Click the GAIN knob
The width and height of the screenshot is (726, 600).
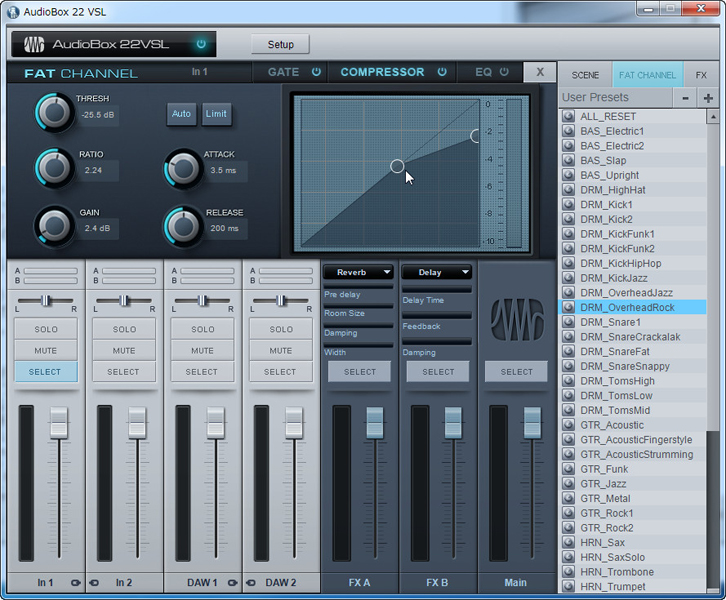[54, 226]
